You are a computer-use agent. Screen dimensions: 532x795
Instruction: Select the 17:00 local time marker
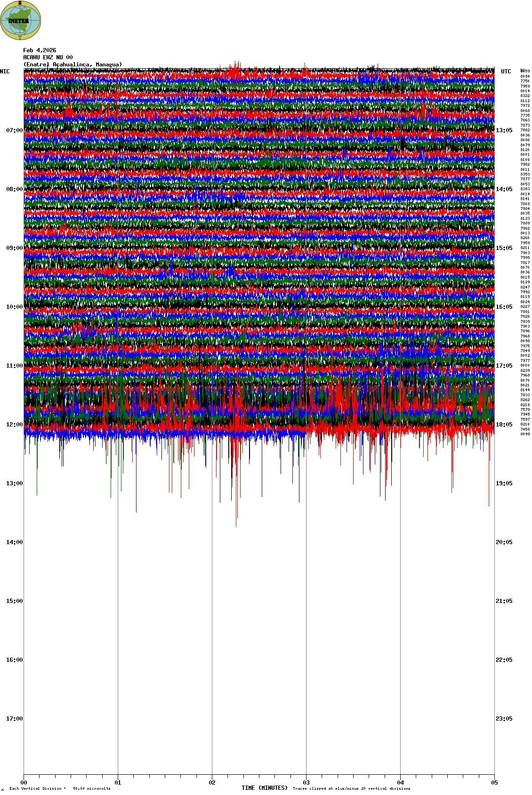point(14,719)
